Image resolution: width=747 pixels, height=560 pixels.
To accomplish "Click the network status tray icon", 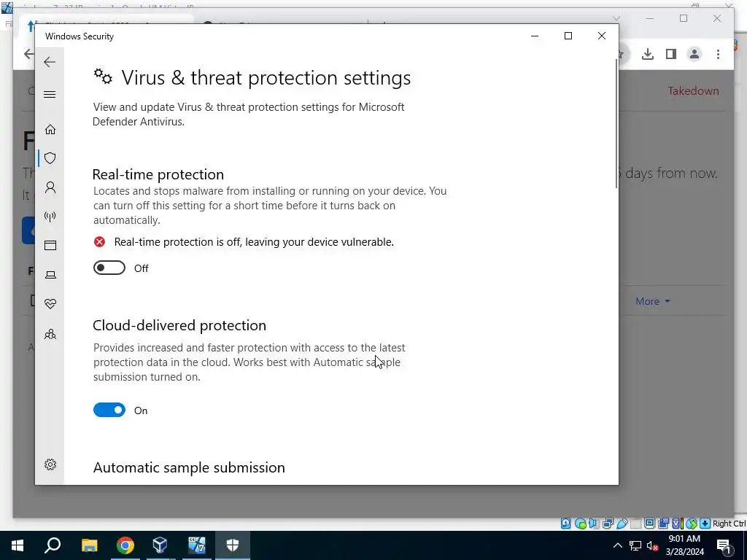I will point(635,545).
